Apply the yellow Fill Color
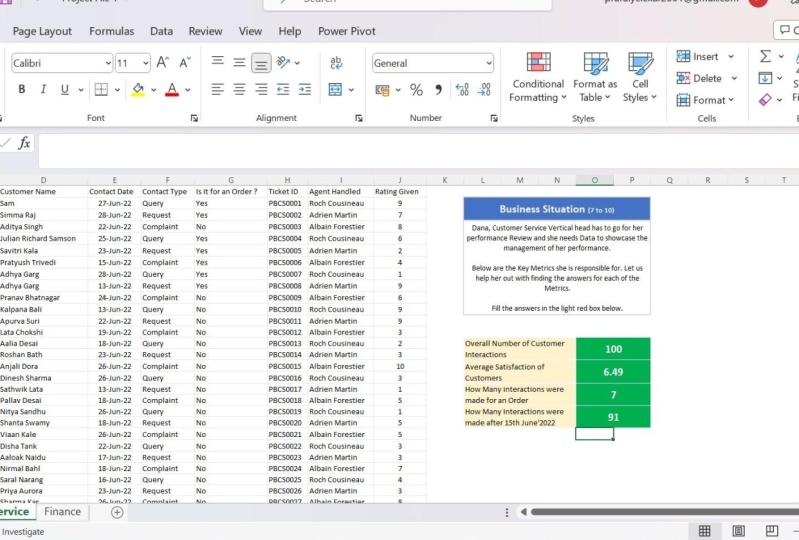This screenshot has width=799, height=540. click(x=138, y=90)
